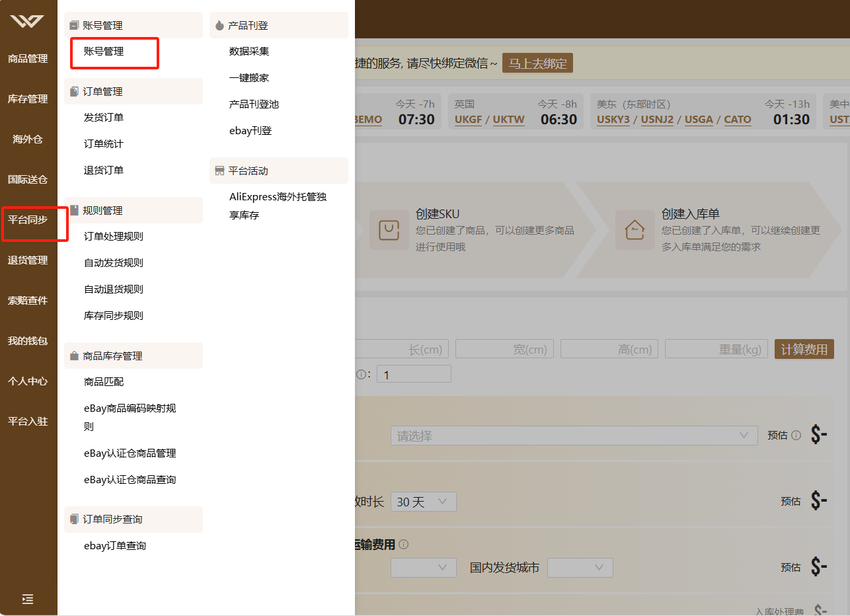850x616 pixels.
Task: Open 数据采集 submenu item
Action: [249, 52]
